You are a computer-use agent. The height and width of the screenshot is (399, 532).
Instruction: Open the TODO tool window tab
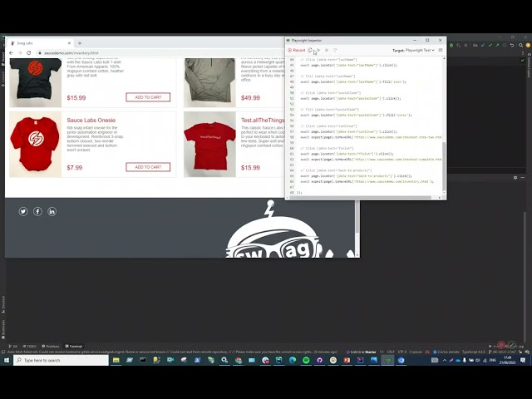(x=29, y=346)
